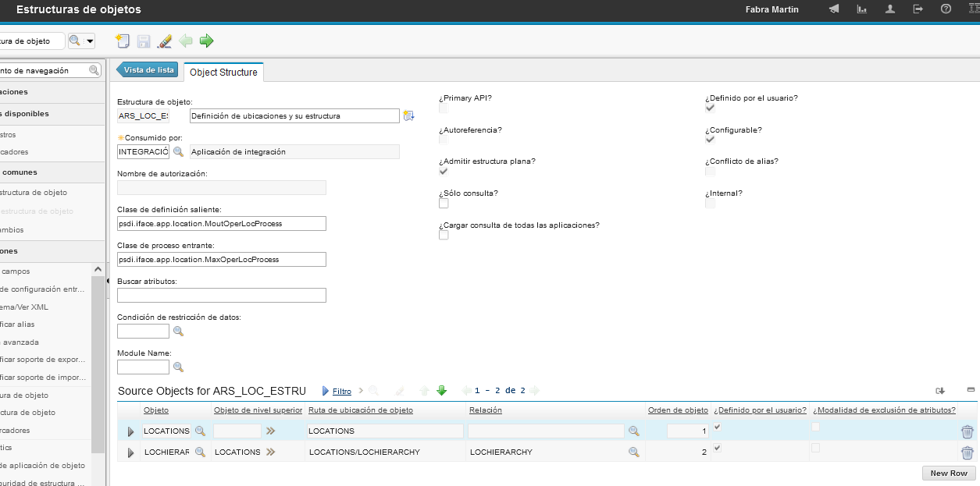The height and width of the screenshot is (486, 980).
Task: Expand LOCHIERARCHY row details triangle
Action: [x=130, y=452]
